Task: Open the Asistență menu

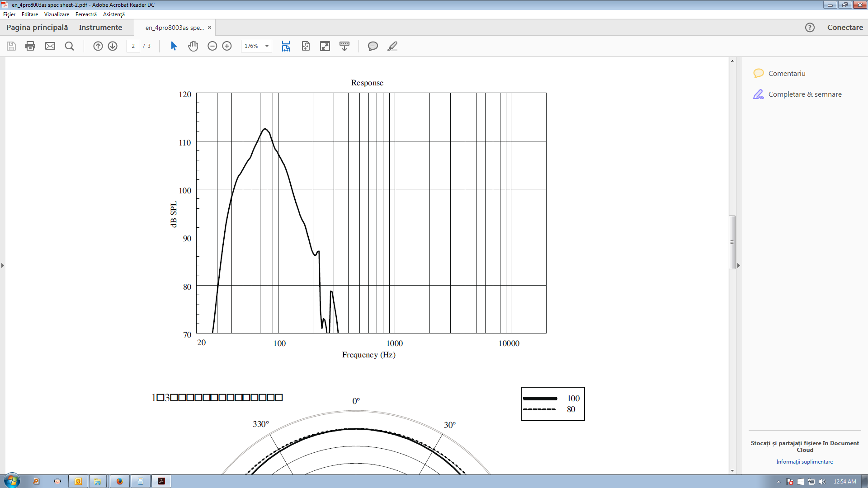Action: (114, 14)
